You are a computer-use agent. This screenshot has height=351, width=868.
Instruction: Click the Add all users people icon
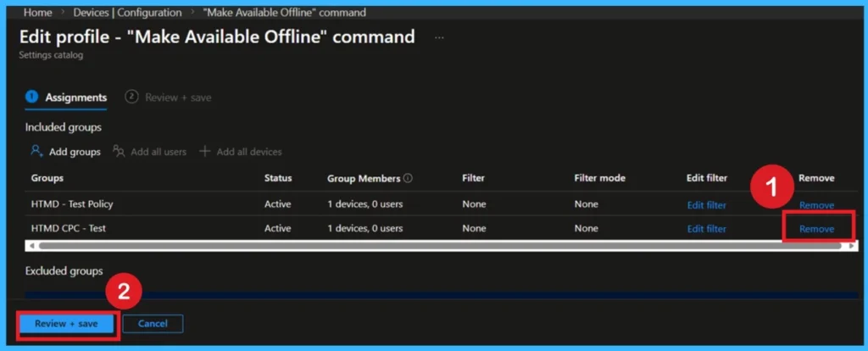point(119,151)
